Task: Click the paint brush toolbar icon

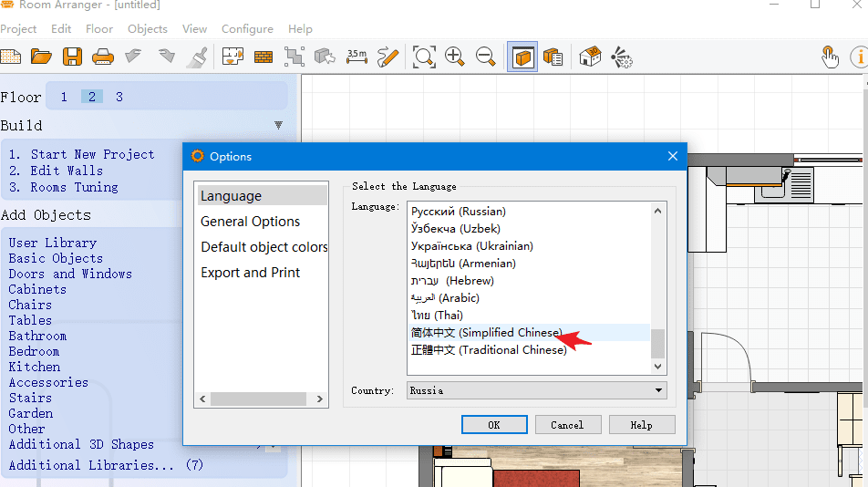Action: coord(197,57)
